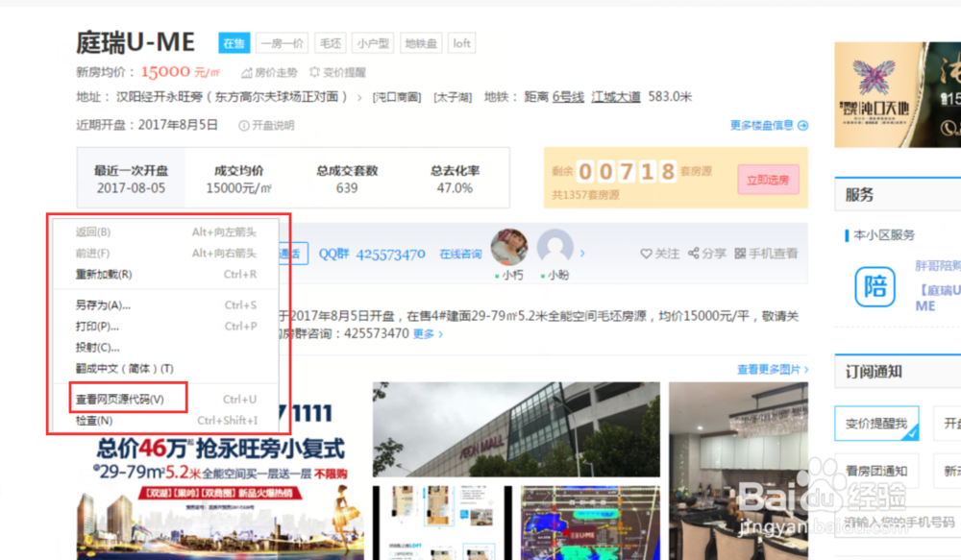Screen dimensions: 961x560
Task: Click the 总去化率 47.0% value
Action: [x=455, y=188]
